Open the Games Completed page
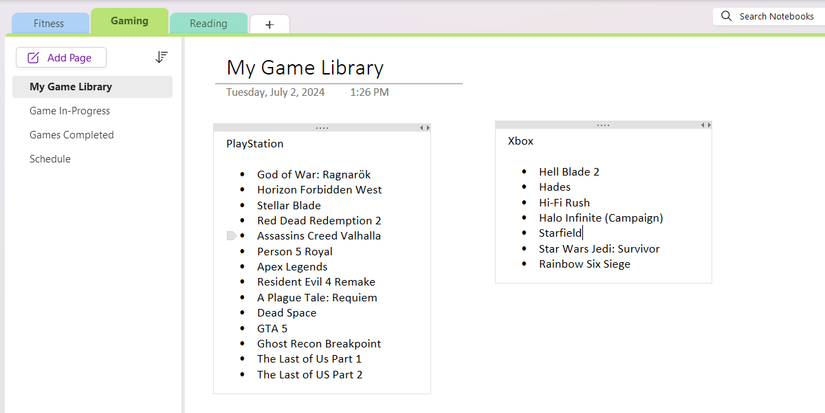 coord(72,135)
